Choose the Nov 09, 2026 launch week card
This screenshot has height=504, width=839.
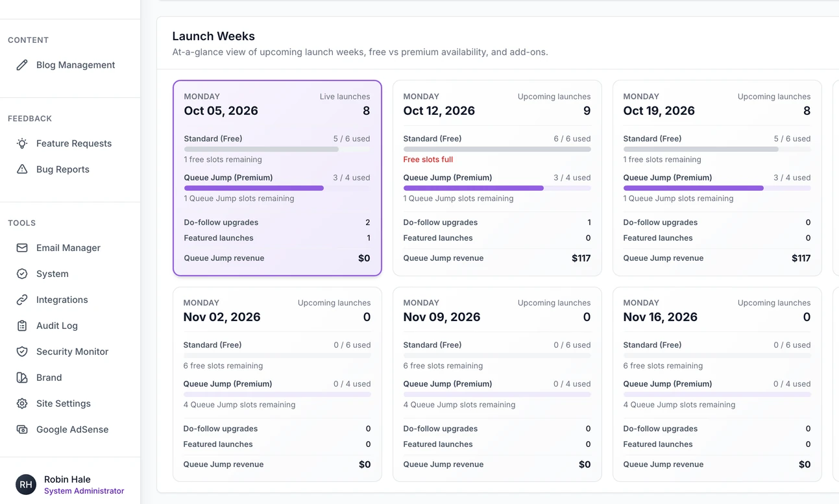(497, 384)
